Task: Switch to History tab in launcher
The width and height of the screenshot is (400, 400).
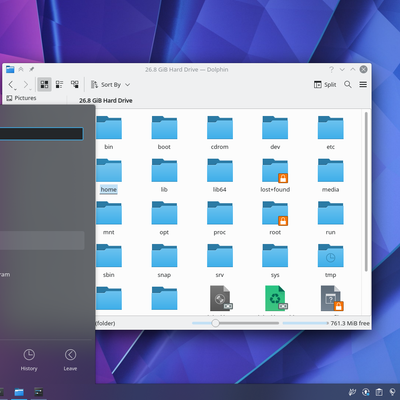Action: point(29,360)
